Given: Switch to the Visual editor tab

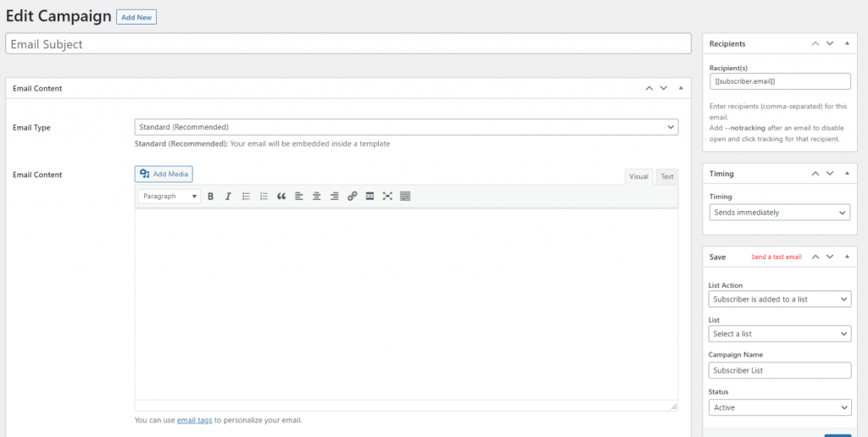Looking at the screenshot, I should [x=639, y=177].
